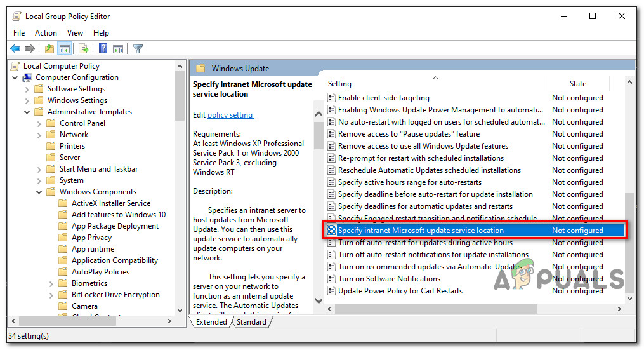The width and height of the screenshot is (644, 350).
Task: Click the Up One Level folder icon
Action: click(49, 49)
